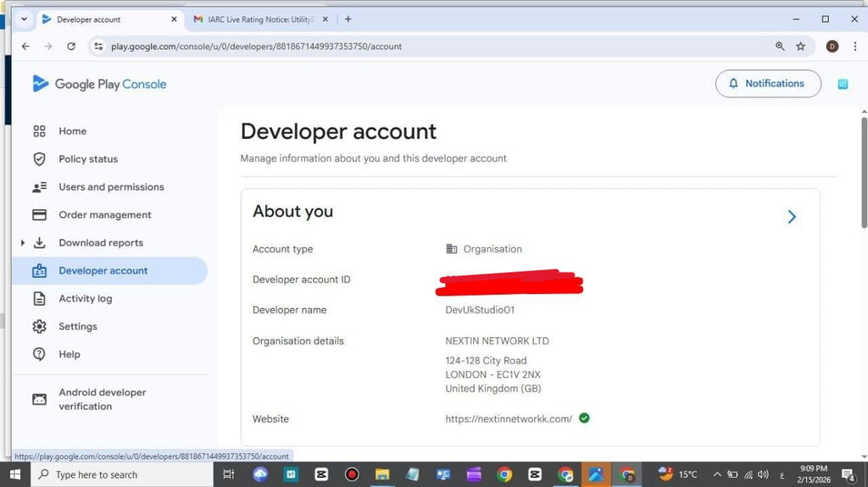Viewport: 868px width, 487px height.
Task: Click the Developer account ID label
Action: click(301, 279)
